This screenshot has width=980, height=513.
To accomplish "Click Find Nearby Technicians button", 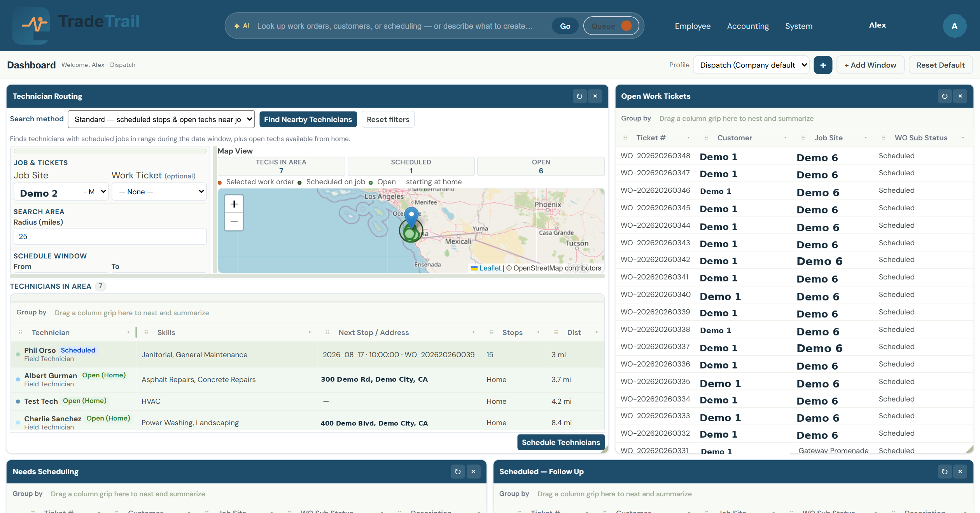I will pos(308,119).
